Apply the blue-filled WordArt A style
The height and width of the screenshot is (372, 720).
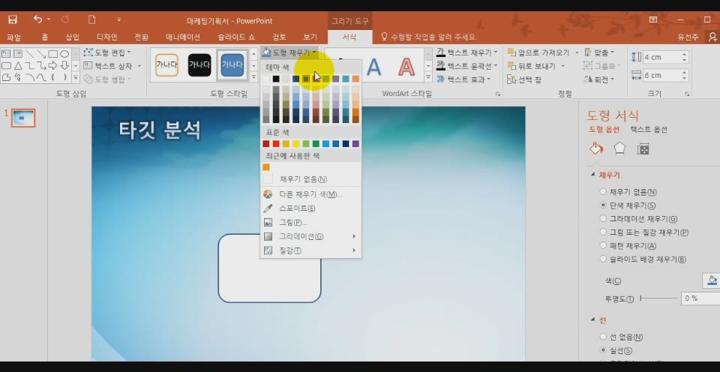(x=374, y=68)
